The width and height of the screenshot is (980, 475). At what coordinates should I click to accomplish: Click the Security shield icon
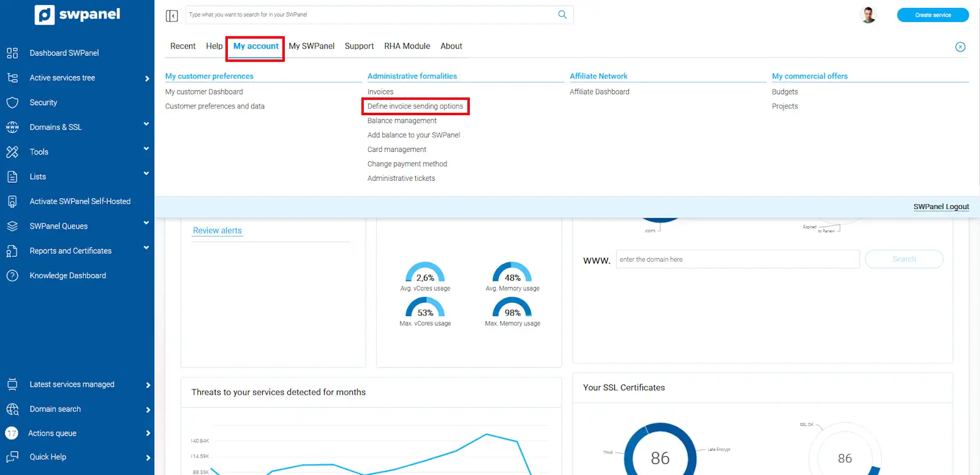tap(12, 102)
